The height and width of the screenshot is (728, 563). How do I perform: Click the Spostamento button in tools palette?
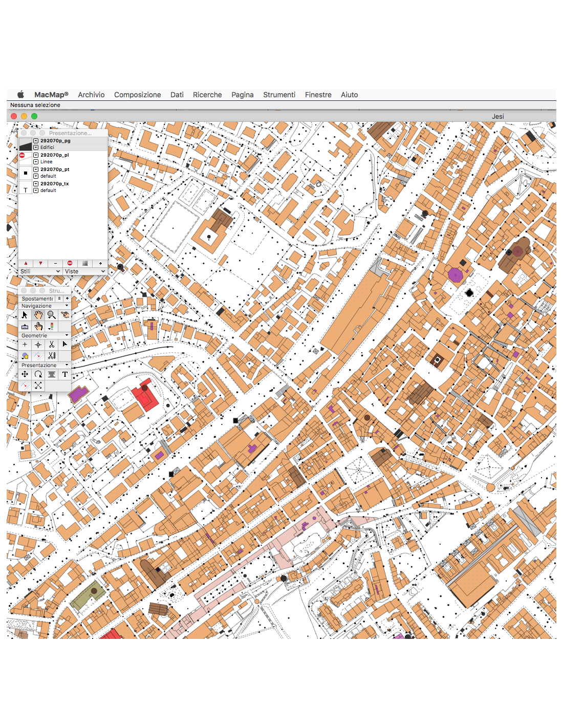point(37,298)
